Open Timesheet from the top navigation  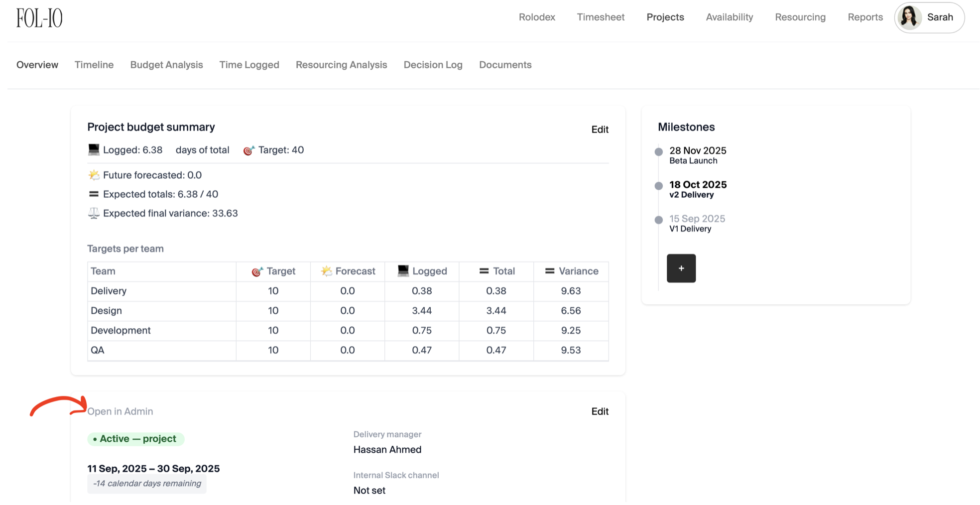pyautogui.click(x=600, y=17)
